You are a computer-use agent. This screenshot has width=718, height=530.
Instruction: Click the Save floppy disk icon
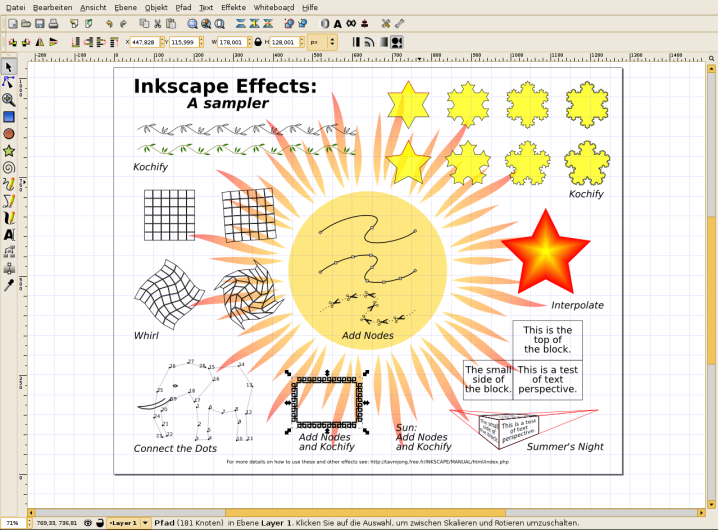(x=40, y=24)
